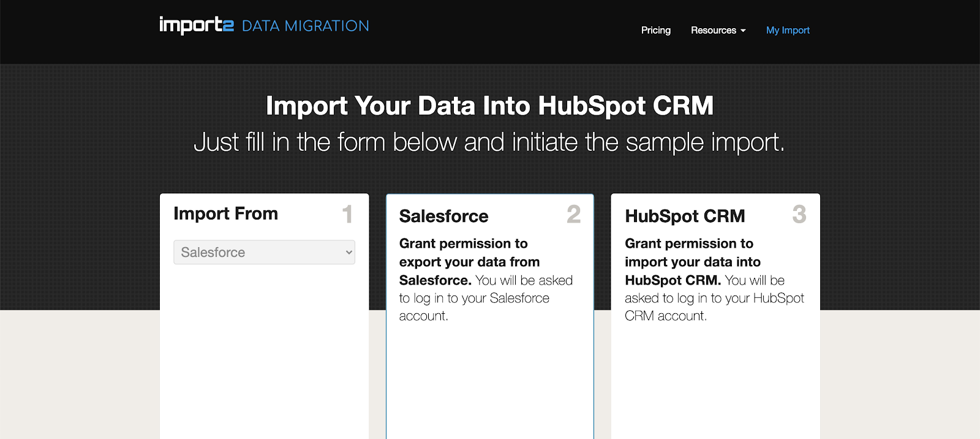980x439 pixels.
Task: Click the Import From heading
Action: [225, 213]
